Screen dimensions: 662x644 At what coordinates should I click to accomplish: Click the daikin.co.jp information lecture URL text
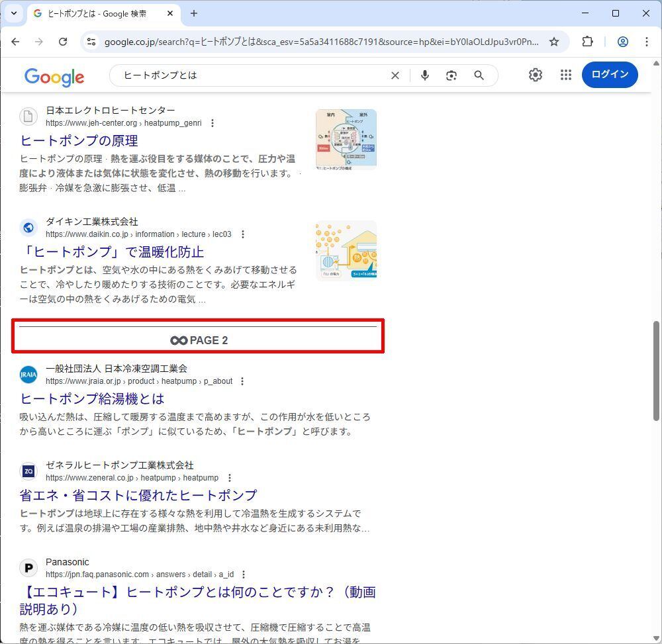(138, 234)
